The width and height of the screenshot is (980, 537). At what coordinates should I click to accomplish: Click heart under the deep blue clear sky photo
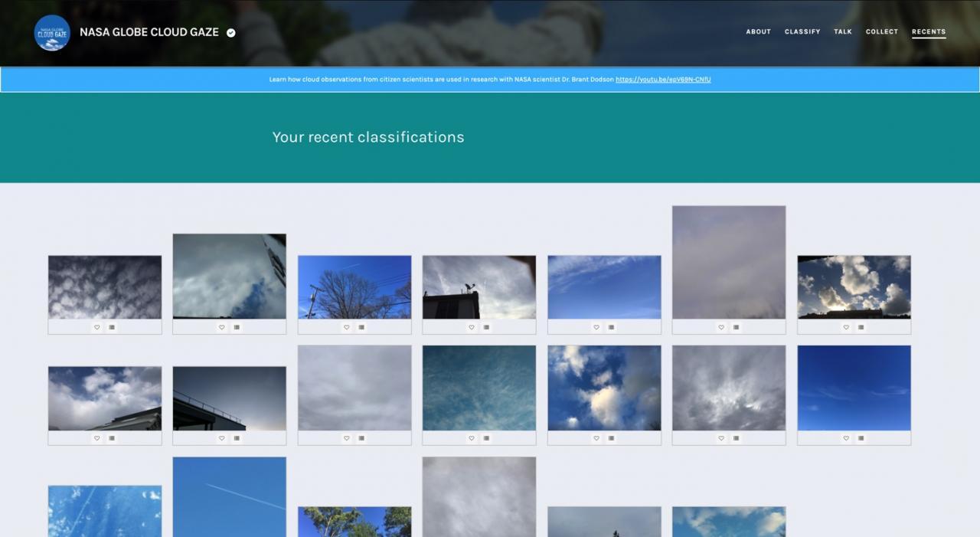845,438
